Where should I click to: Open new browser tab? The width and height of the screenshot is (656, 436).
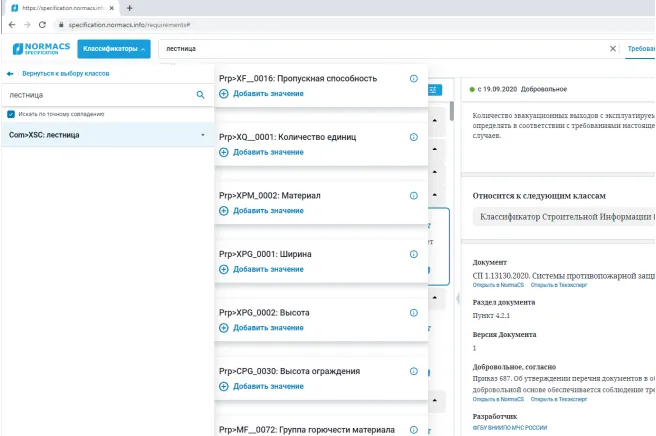point(130,7)
